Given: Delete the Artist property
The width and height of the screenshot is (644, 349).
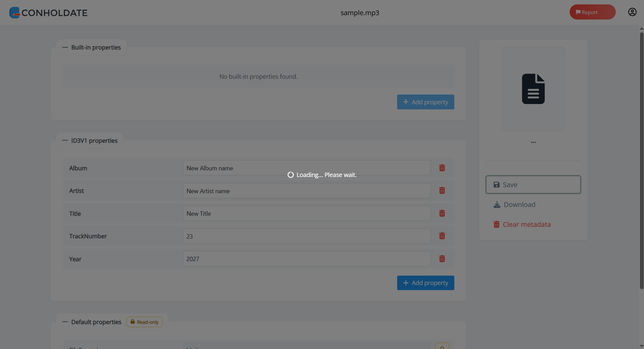Looking at the screenshot, I should coord(442,190).
